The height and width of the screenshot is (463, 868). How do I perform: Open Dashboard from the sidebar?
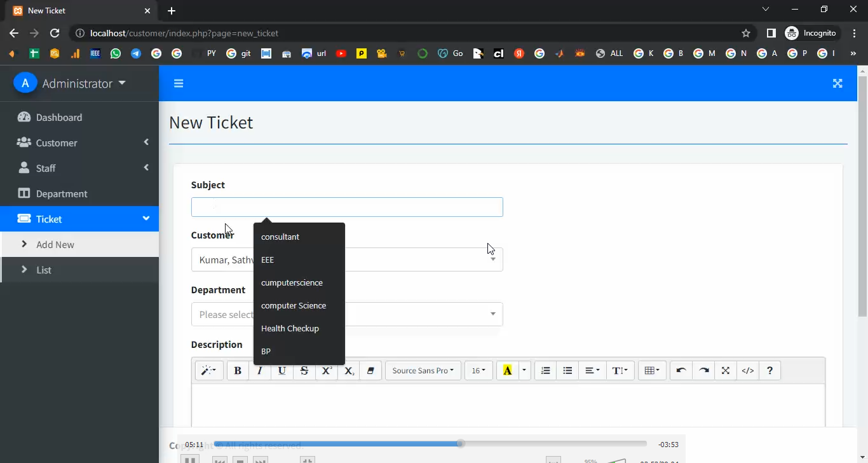(x=59, y=118)
